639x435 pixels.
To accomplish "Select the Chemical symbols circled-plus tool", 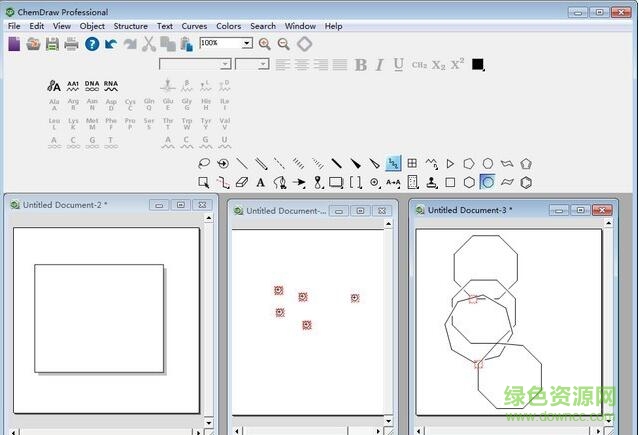I will [375, 182].
